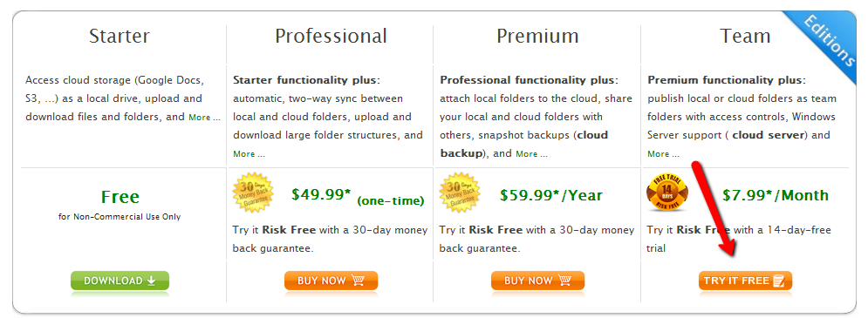Expand the Team plan More link
868x318 pixels.
[x=663, y=153]
